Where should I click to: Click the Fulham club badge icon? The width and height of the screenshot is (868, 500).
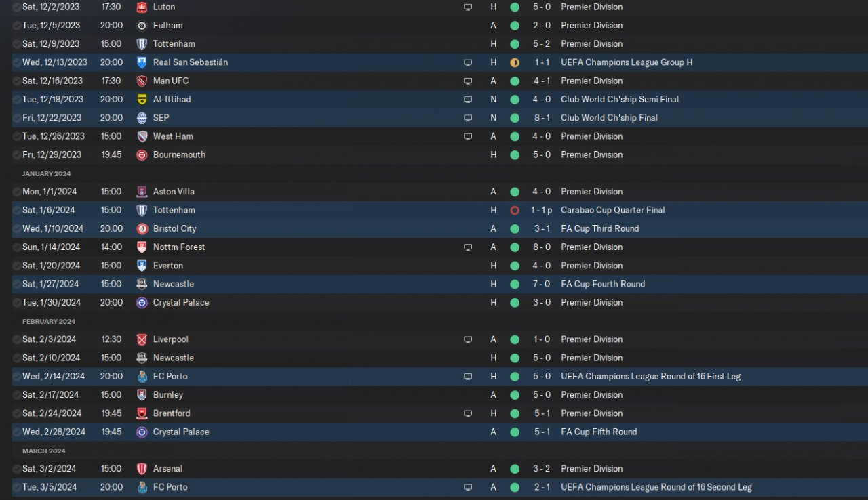click(142, 26)
